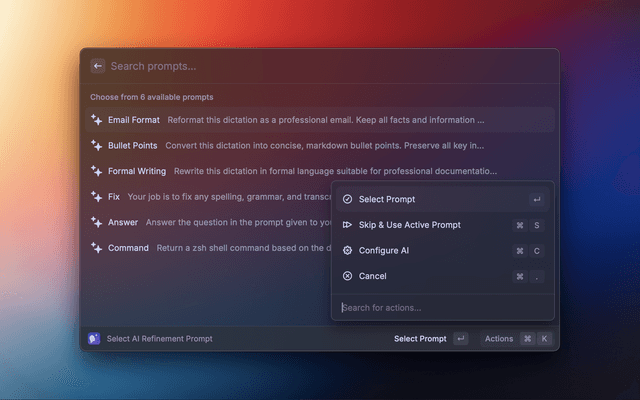The height and width of the screenshot is (400, 640).
Task: Focus the Search for actions field
Action: [440, 308]
